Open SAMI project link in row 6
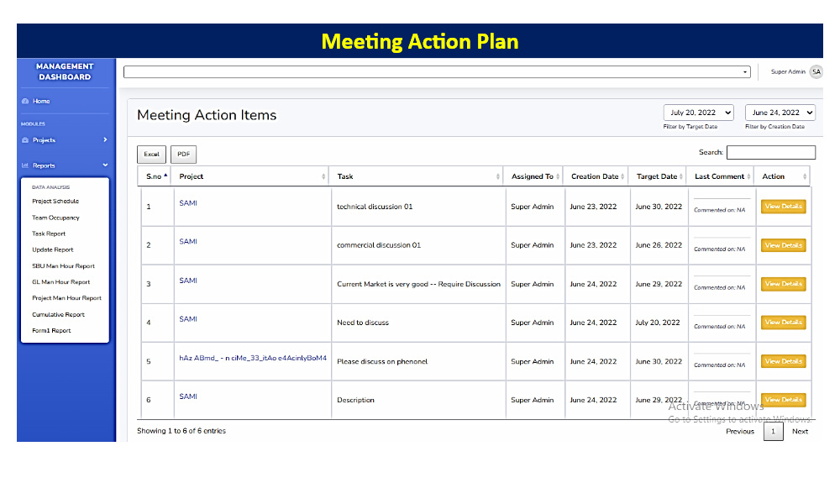Viewport: 840px width, 504px height. (x=188, y=396)
